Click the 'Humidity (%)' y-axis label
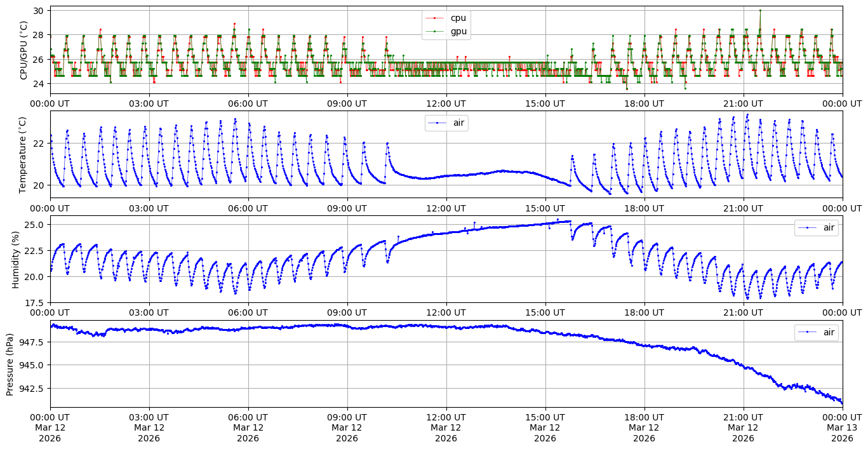The image size is (868, 449). (x=16, y=259)
